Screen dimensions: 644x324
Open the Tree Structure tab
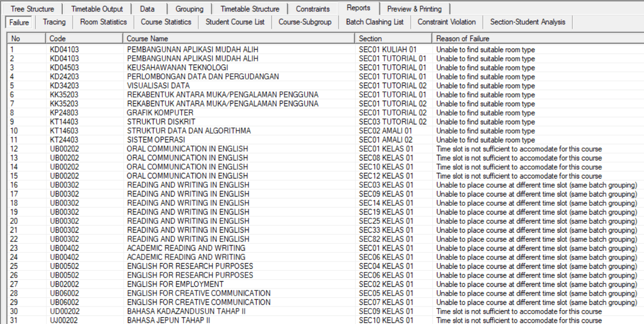coord(32,9)
